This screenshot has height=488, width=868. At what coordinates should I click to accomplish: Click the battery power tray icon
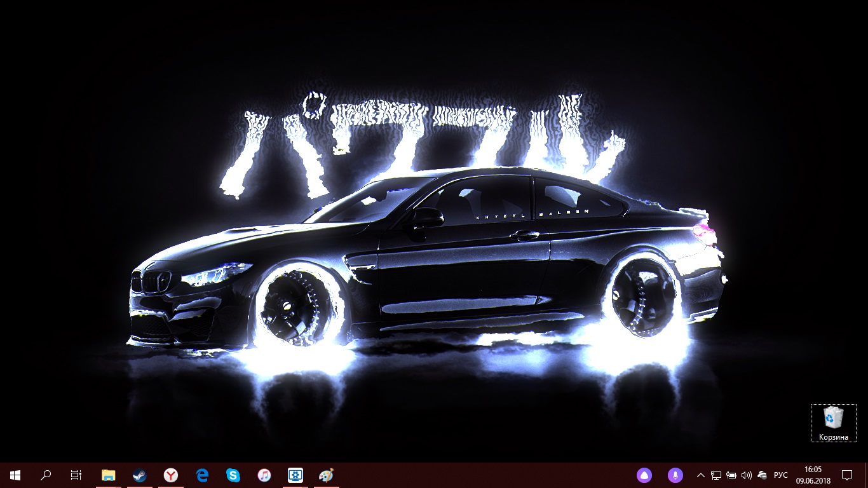click(731, 475)
